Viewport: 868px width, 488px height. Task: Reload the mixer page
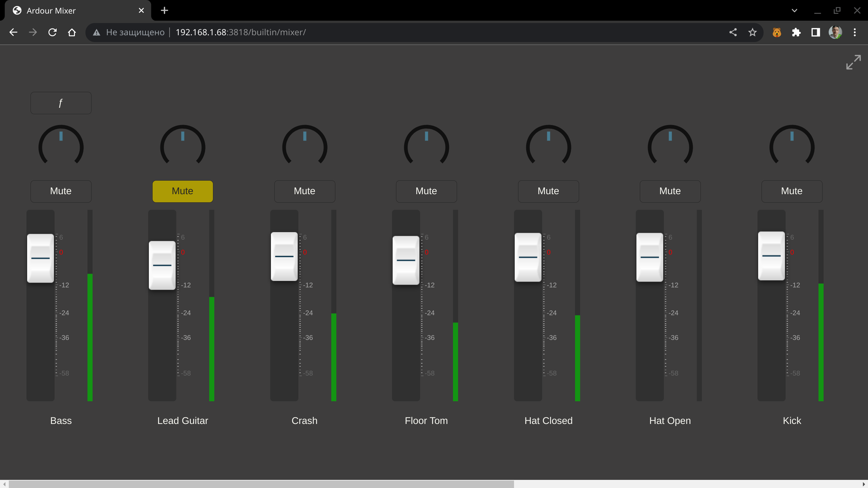52,32
